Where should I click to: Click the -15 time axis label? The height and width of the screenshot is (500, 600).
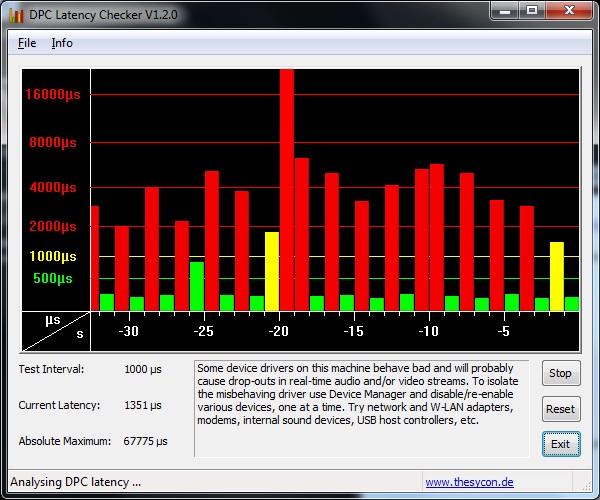tap(354, 331)
